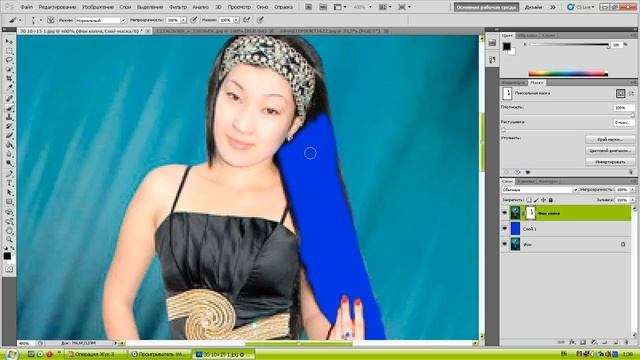Hide the top masked layer
The width and height of the screenshot is (640, 360).
pos(505,213)
